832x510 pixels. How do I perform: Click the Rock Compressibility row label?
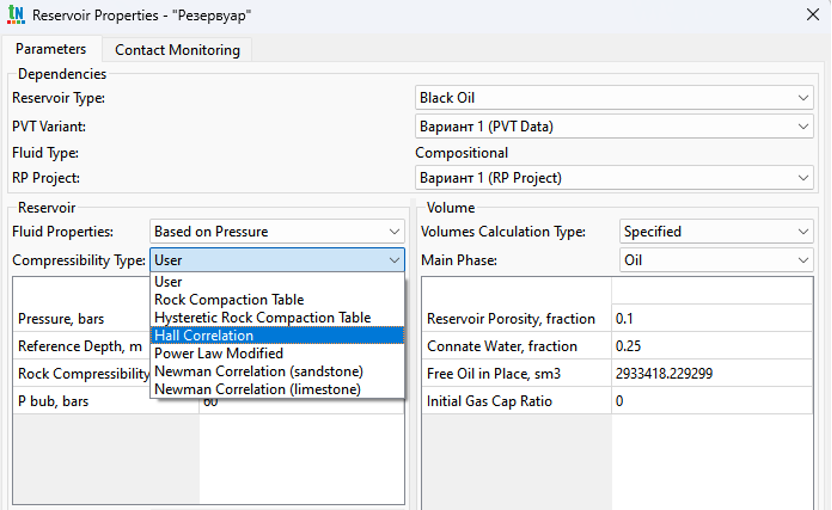(x=84, y=374)
